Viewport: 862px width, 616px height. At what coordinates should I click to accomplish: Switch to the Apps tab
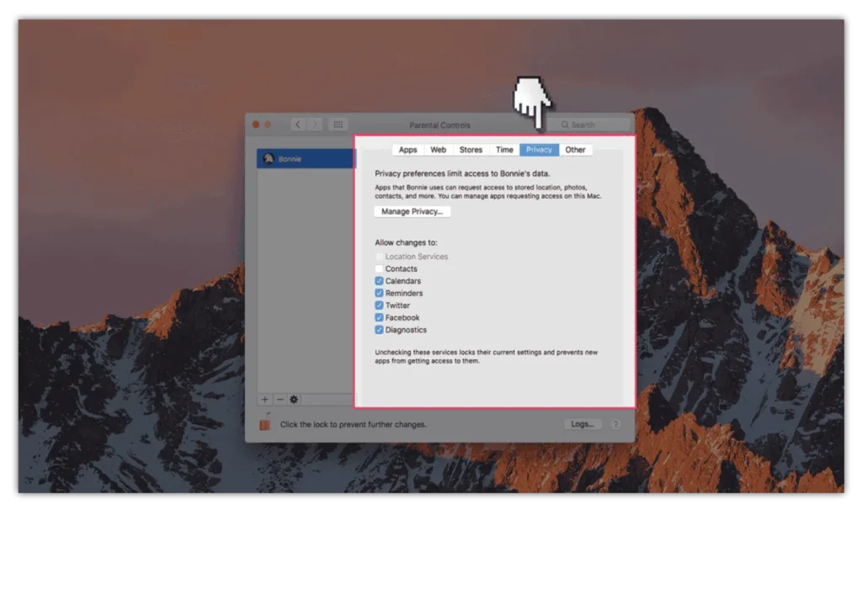pyautogui.click(x=408, y=150)
